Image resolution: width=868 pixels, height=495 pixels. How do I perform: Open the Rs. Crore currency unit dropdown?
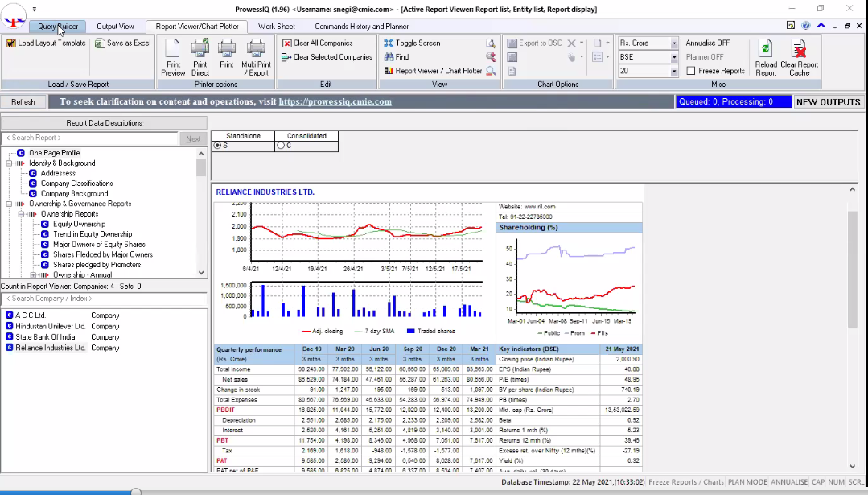[674, 43]
